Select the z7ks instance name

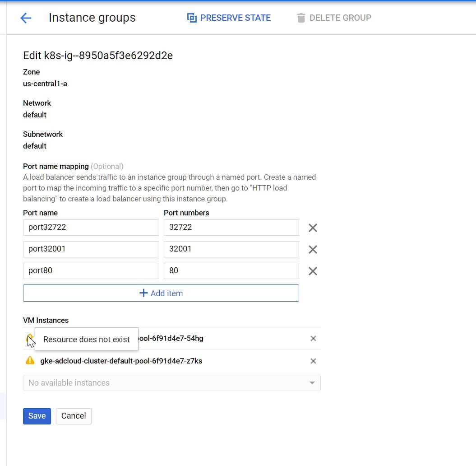121,361
